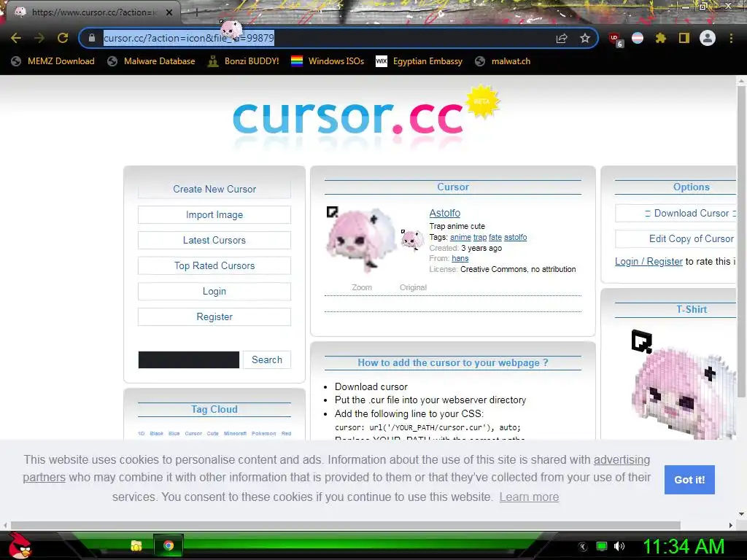Click the Register button
The height and width of the screenshot is (560, 747).
pos(214,316)
